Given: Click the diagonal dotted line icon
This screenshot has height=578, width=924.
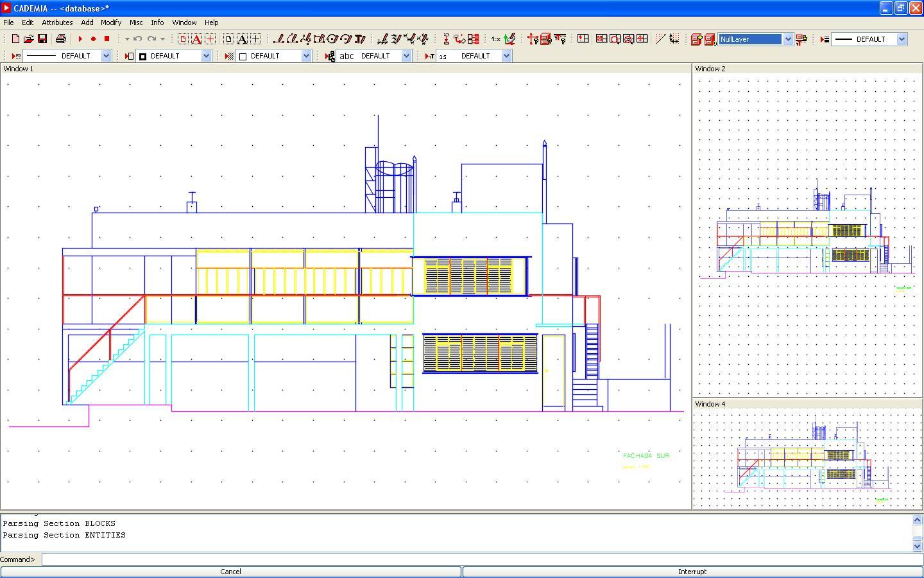Looking at the screenshot, I should [x=660, y=39].
